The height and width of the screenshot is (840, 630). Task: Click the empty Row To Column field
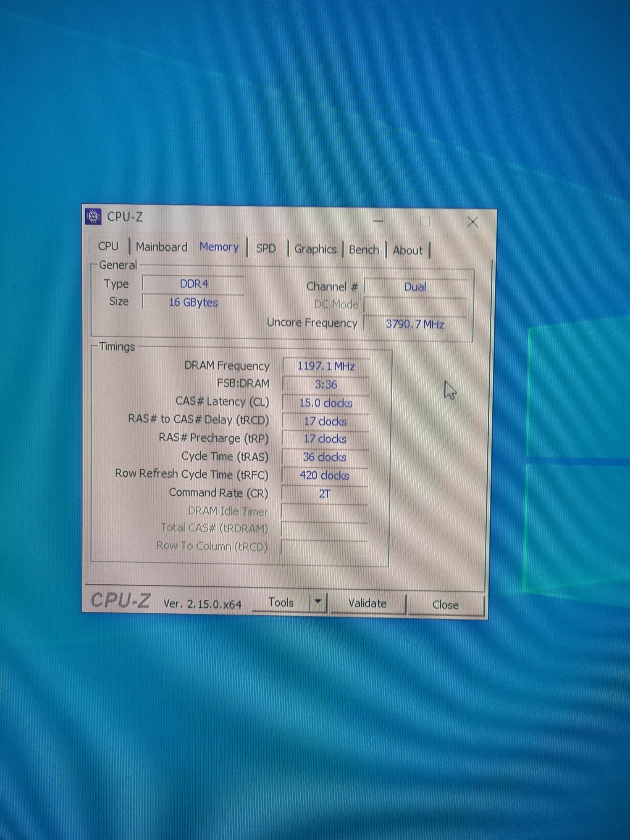(x=323, y=548)
